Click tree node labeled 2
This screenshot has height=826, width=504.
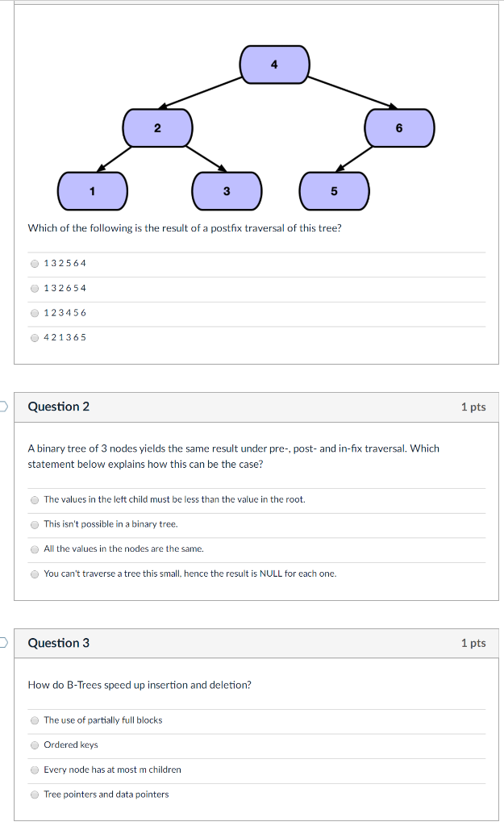pyautogui.click(x=158, y=127)
